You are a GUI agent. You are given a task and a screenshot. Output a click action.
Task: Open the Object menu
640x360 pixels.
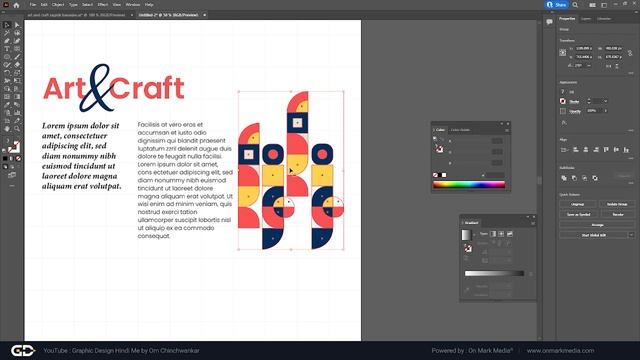[x=58, y=5]
